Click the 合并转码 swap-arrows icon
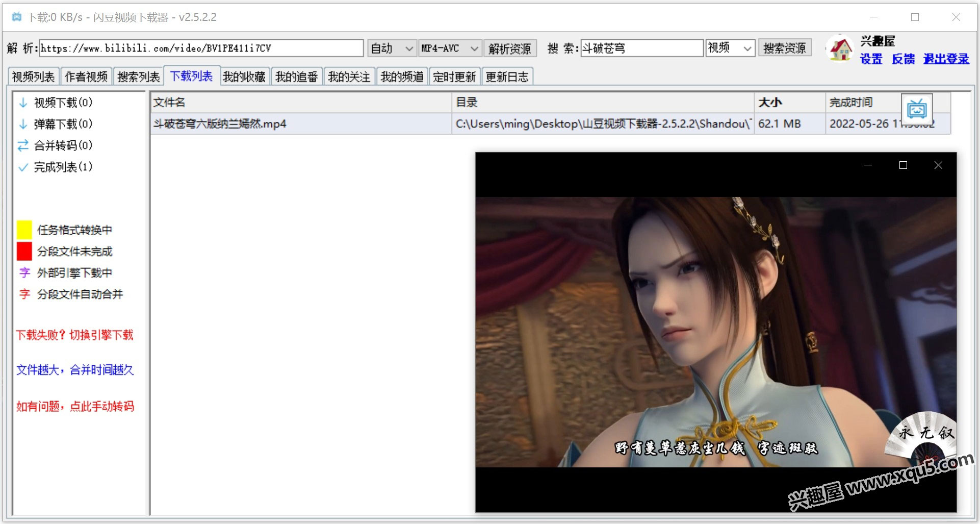Viewport: 980px width, 524px height. pos(23,145)
